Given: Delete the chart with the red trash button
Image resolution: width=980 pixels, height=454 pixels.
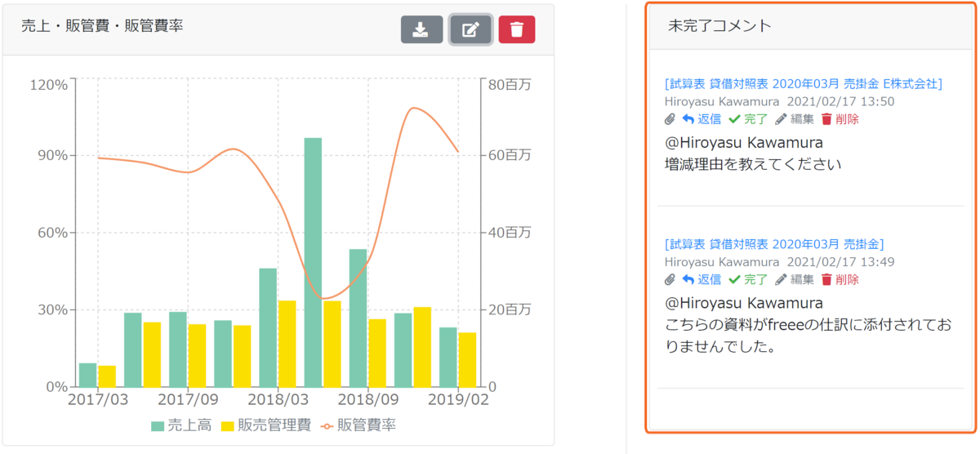Looking at the screenshot, I should [x=516, y=29].
